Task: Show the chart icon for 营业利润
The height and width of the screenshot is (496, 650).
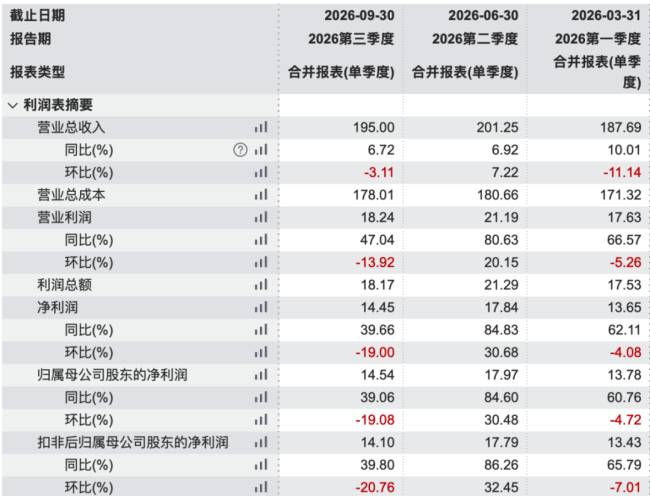Action: [261, 217]
